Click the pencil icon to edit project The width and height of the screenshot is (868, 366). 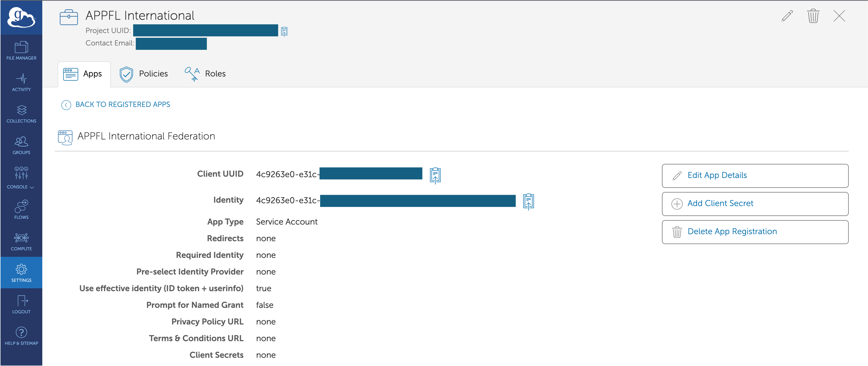click(x=787, y=16)
